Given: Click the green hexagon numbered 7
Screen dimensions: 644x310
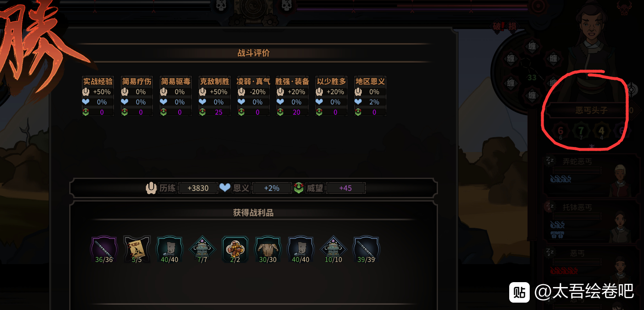Looking at the screenshot, I should point(581,131).
